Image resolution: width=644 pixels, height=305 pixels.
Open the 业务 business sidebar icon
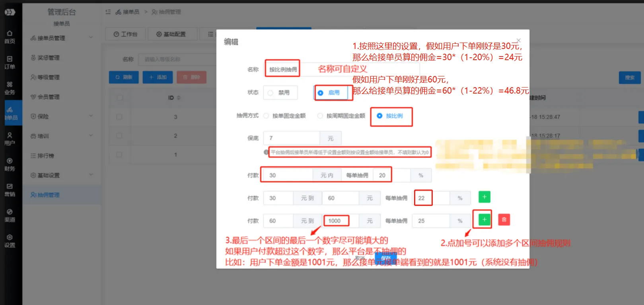point(10,88)
